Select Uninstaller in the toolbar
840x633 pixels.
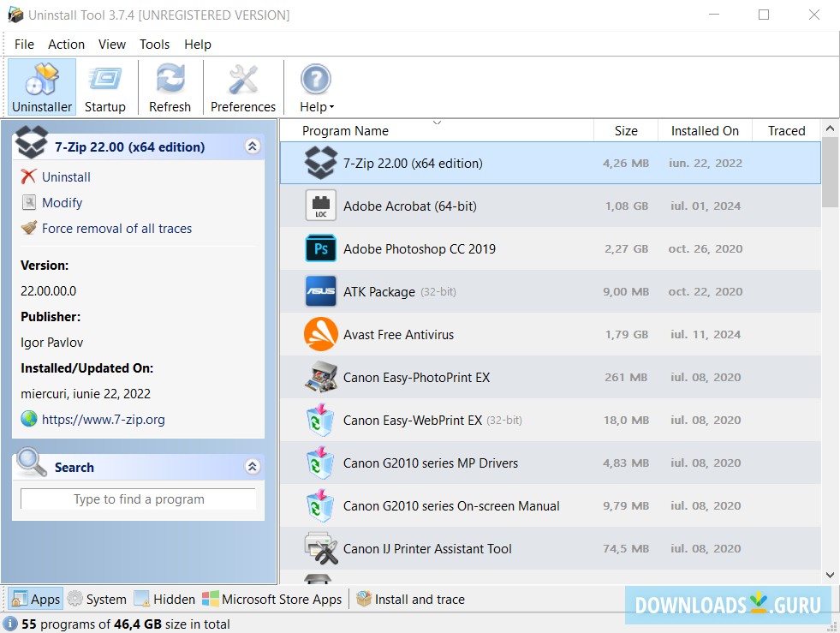tap(40, 86)
